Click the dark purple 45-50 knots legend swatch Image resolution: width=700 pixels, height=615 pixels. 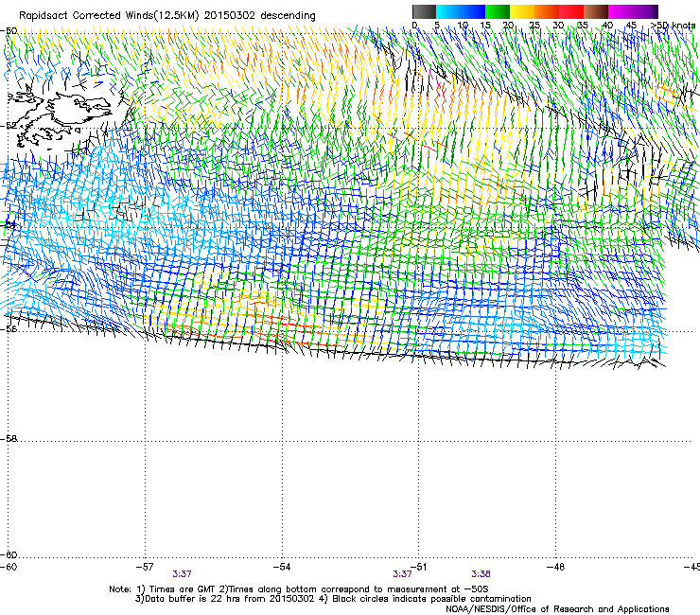645,11
